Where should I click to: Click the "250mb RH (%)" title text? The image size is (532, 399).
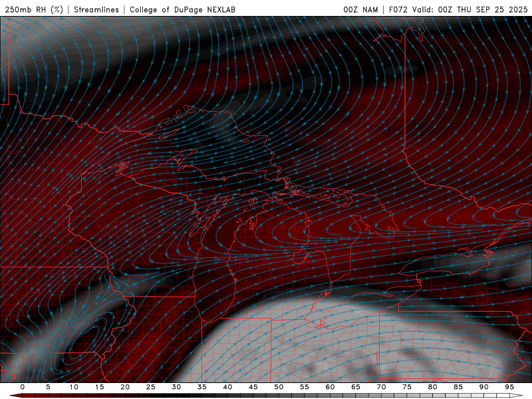point(34,10)
